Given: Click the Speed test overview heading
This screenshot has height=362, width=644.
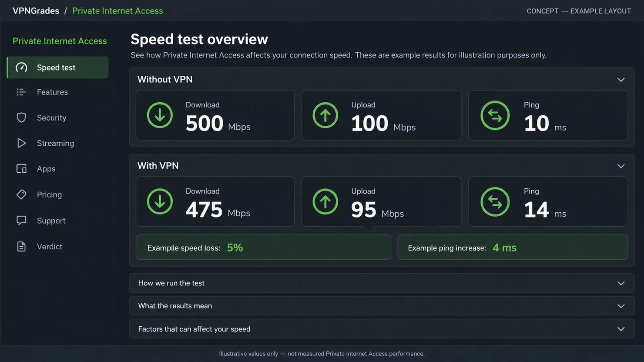Looking at the screenshot, I should point(199,39).
